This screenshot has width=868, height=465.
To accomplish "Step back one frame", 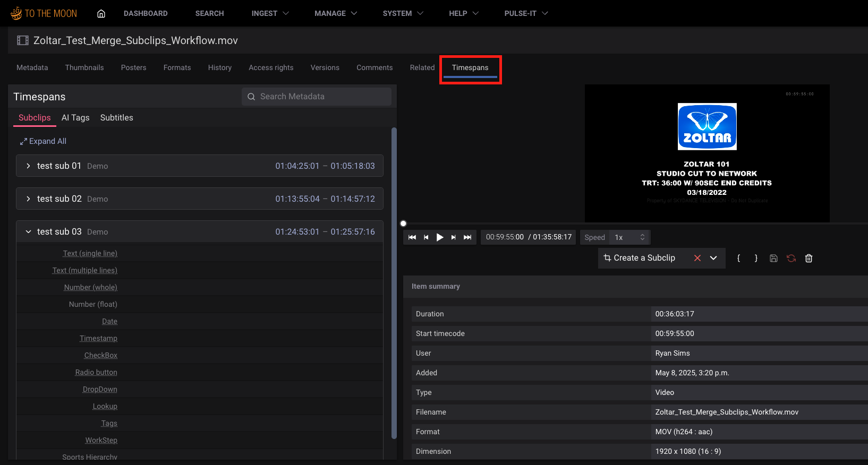I will coord(426,237).
